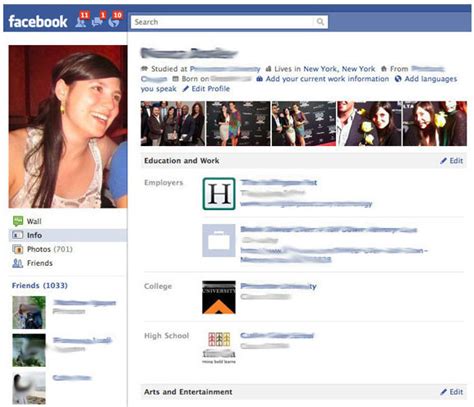Click the Wall speech bubble icon
The image size is (474, 407).
point(18,221)
